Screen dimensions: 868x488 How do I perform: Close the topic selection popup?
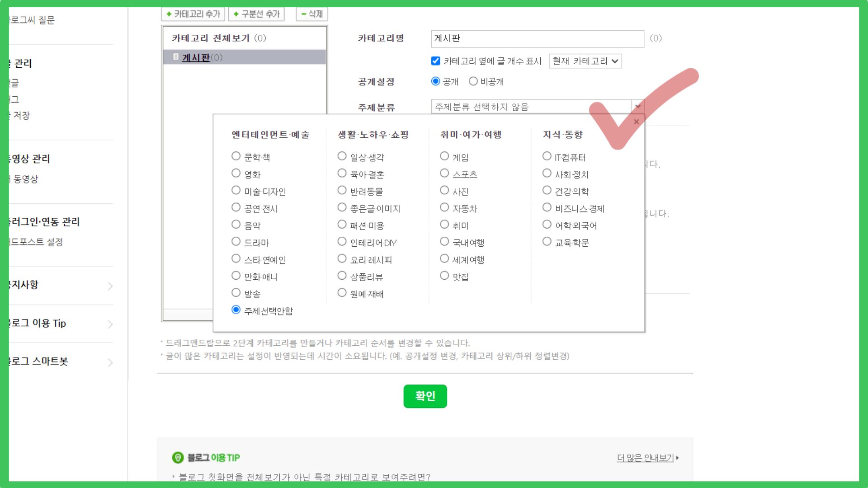click(636, 122)
